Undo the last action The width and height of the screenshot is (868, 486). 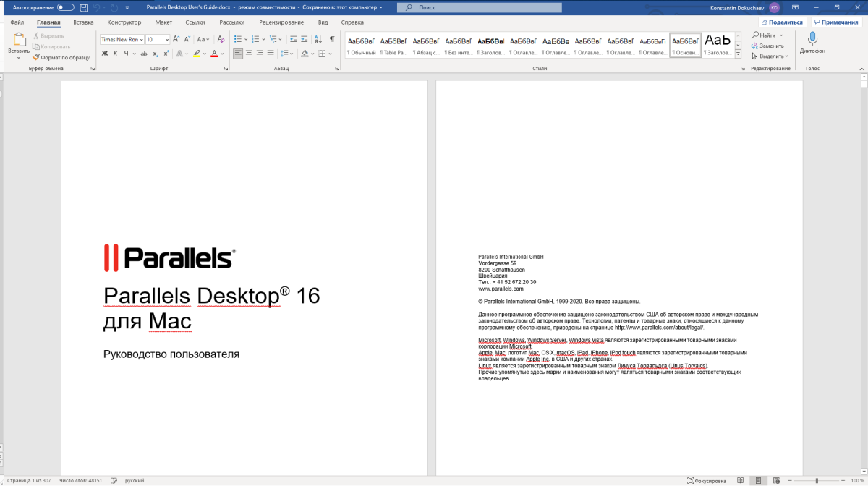tap(96, 7)
